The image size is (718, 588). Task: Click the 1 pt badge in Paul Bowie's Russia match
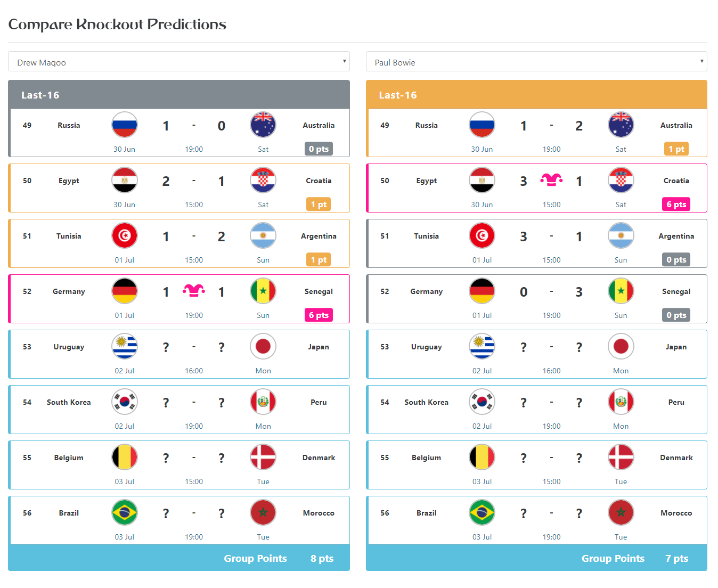coord(676,149)
